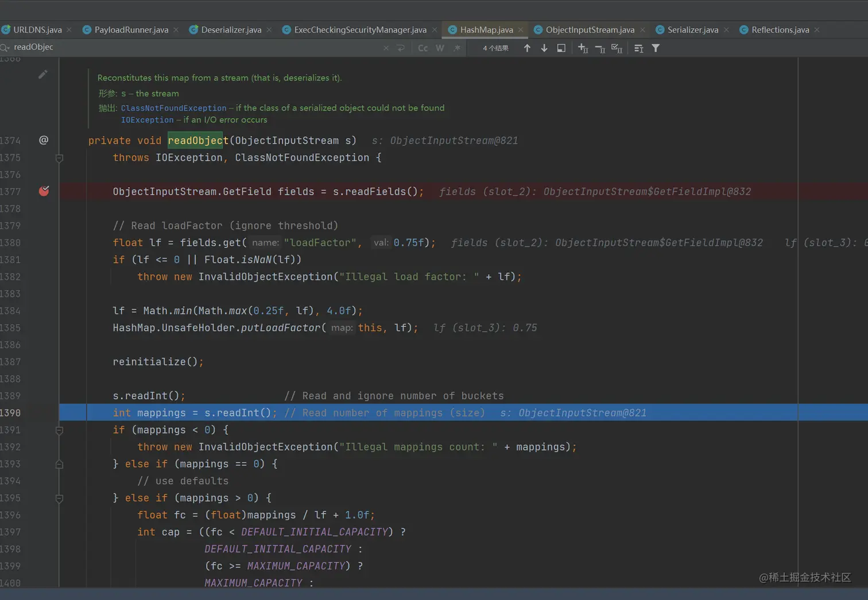Click the highlighted readObject method name
The height and width of the screenshot is (600, 868).
pyautogui.click(x=198, y=141)
